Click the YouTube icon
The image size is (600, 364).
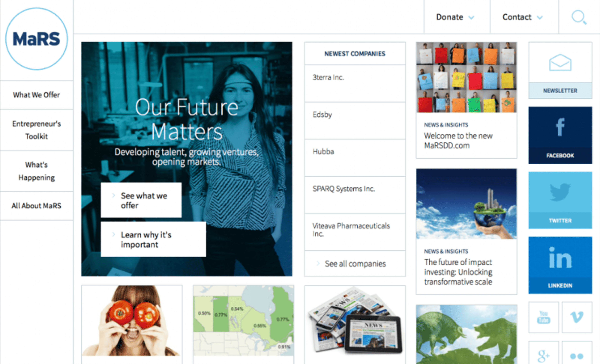pos(543,317)
